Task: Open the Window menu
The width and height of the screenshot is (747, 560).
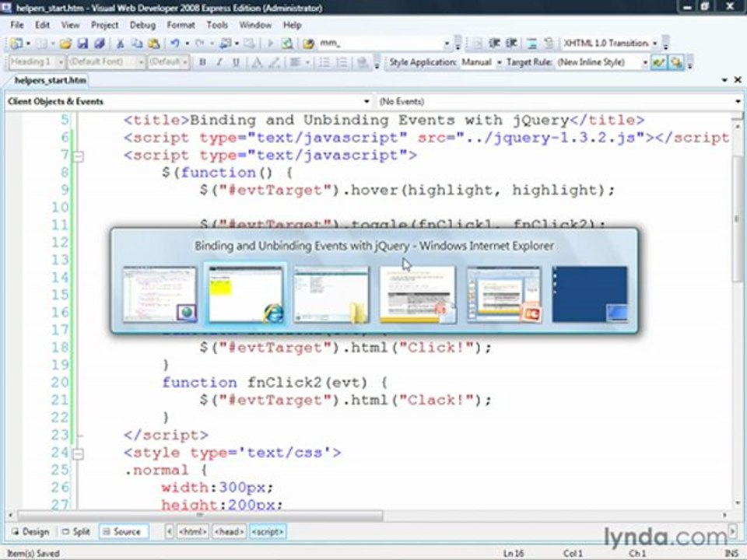Action: coord(255,25)
